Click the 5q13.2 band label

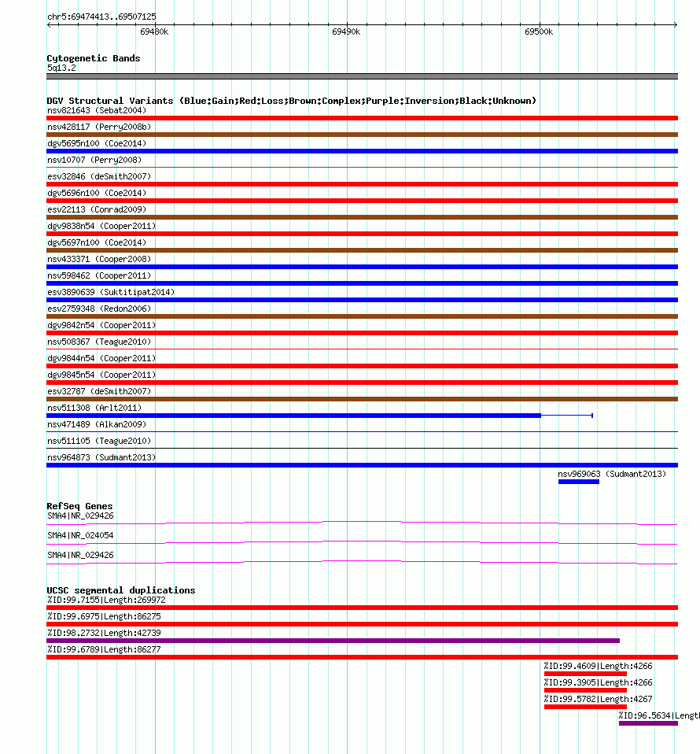(61, 68)
